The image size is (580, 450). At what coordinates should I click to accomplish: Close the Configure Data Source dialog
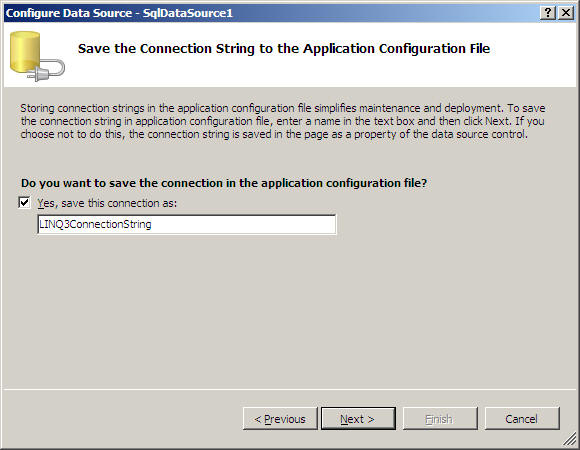(x=566, y=13)
